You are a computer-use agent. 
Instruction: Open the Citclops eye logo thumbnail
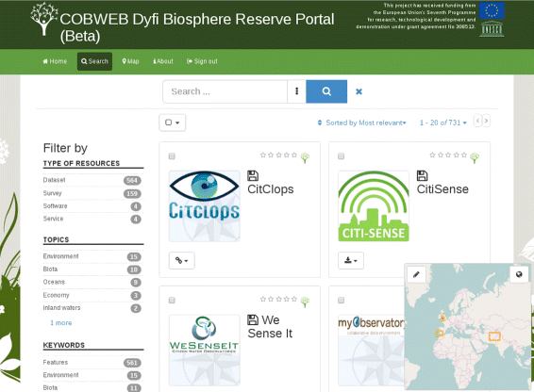(205, 206)
